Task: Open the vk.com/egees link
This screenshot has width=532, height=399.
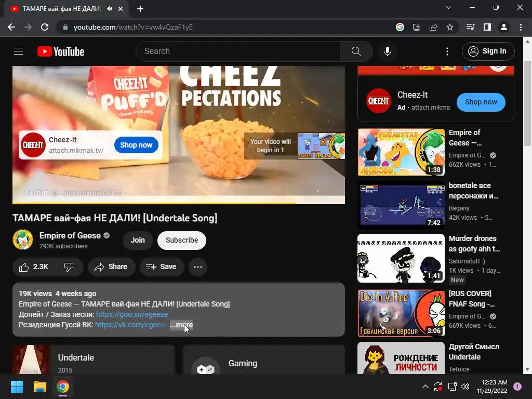Action: coord(130,325)
